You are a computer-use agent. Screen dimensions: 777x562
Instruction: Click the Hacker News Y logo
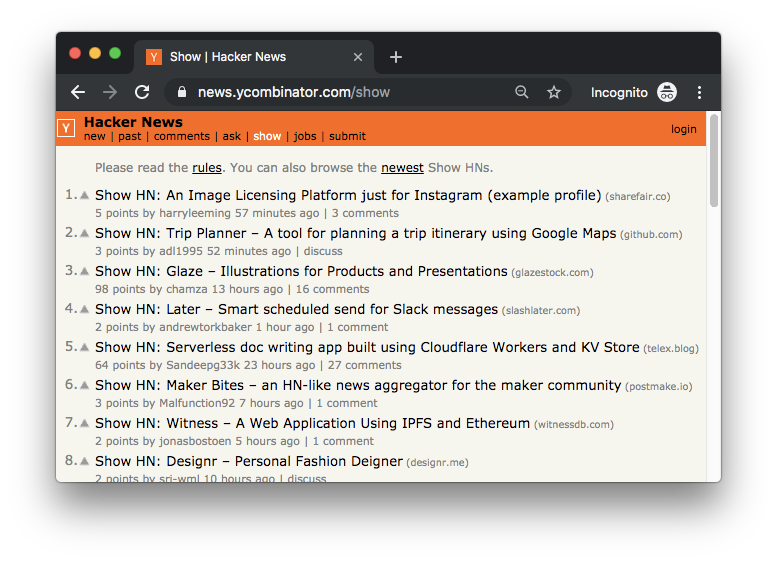[x=66, y=128]
